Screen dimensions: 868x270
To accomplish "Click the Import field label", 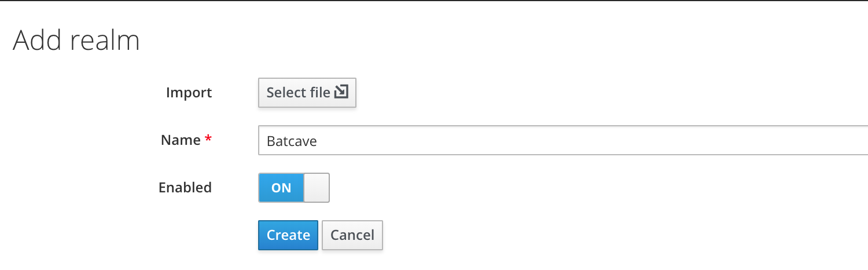I will 189,93.
